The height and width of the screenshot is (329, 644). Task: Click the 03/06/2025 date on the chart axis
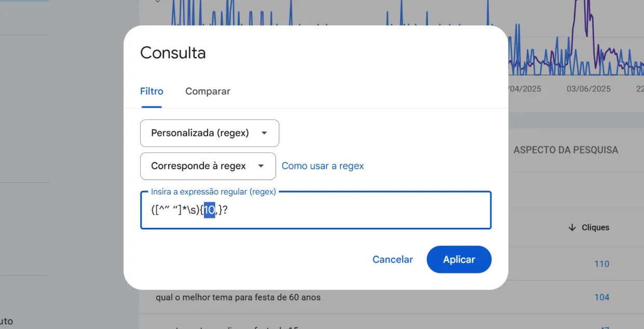click(588, 89)
